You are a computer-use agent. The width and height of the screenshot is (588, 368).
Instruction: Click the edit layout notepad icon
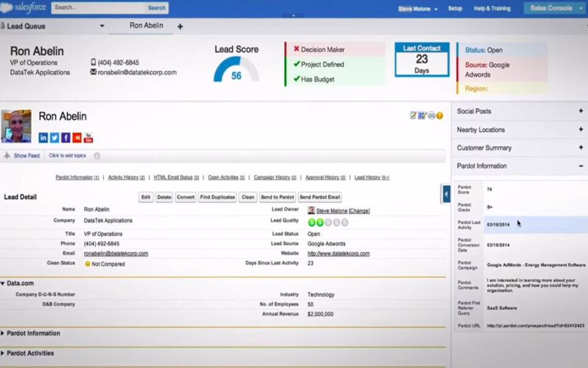pos(413,116)
